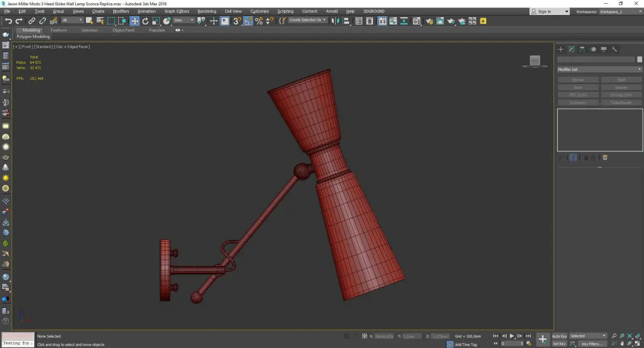Switch to the Utilities command panel
This screenshot has height=348, width=644.
tap(614, 49)
